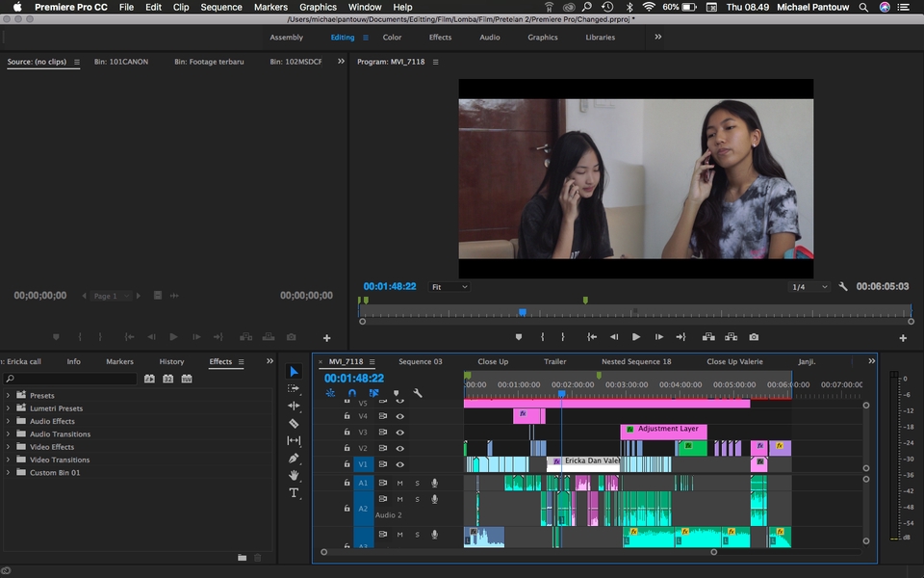This screenshot has width=924, height=578.
Task: Click Export Frame camera icon in Program monitor
Action: point(754,337)
